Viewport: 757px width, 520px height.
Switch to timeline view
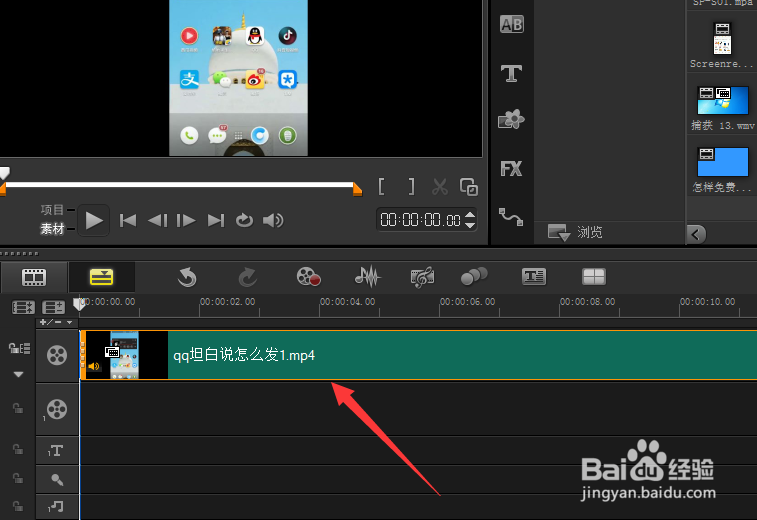[101, 277]
